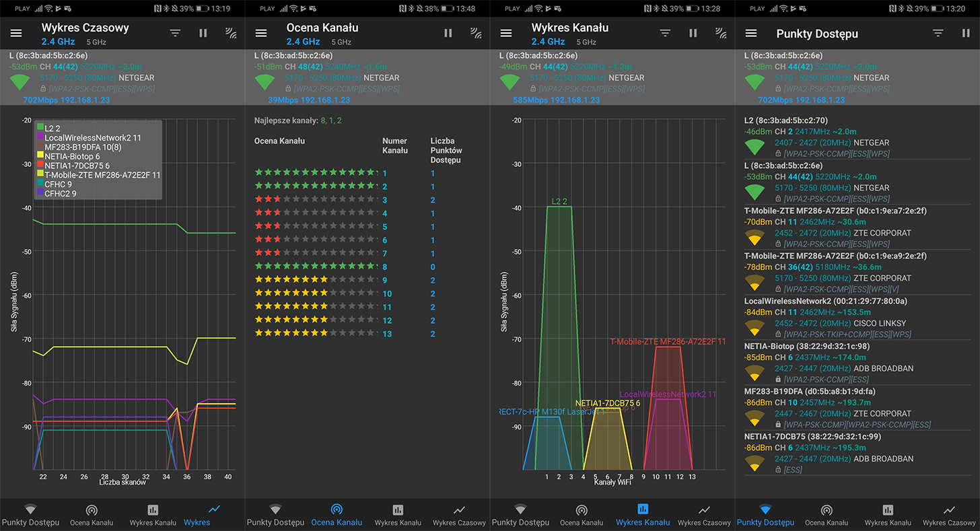Viewport: 980px width, 531px height.
Task: Tap scanner icon on Ocena Kanału screen
Action: click(x=476, y=33)
